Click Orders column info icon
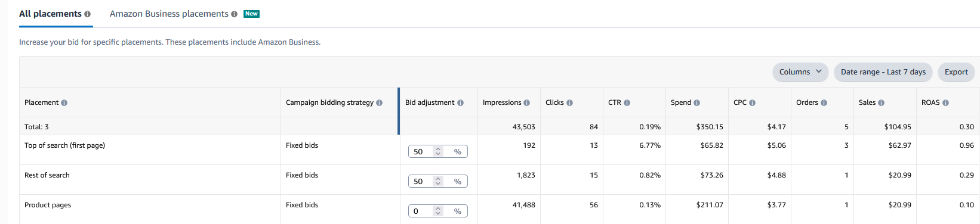Screen dimensions: 980x224 coord(824,103)
